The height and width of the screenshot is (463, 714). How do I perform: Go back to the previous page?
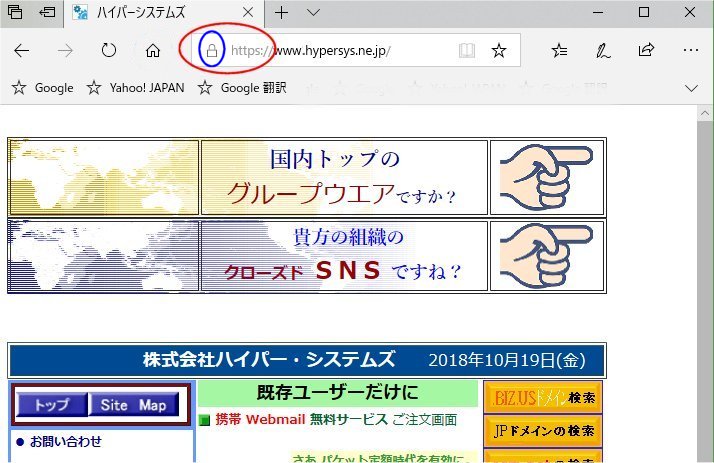[x=21, y=50]
